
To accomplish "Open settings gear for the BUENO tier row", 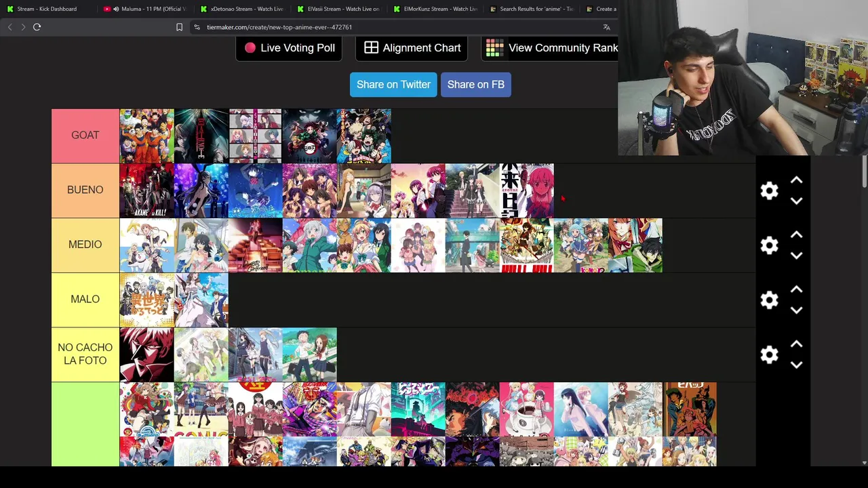I will [769, 190].
